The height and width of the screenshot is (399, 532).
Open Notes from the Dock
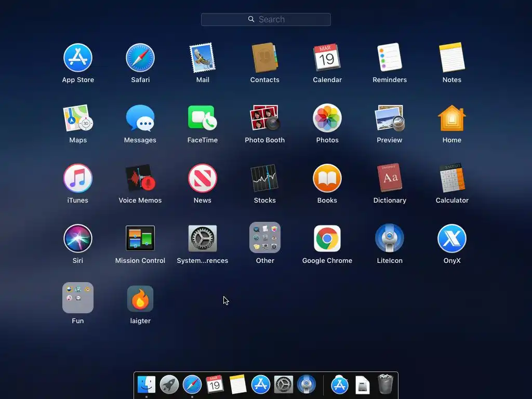[238, 384]
